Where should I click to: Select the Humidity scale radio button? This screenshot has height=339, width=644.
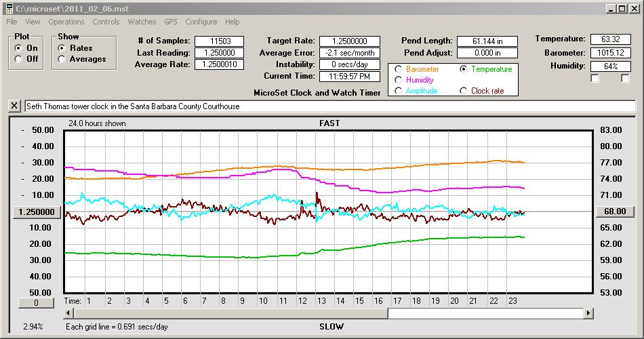[x=398, y=80]
